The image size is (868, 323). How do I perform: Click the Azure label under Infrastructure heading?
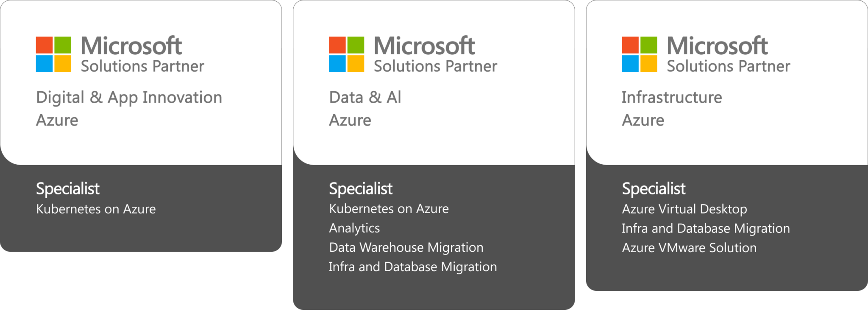[643, 121]
